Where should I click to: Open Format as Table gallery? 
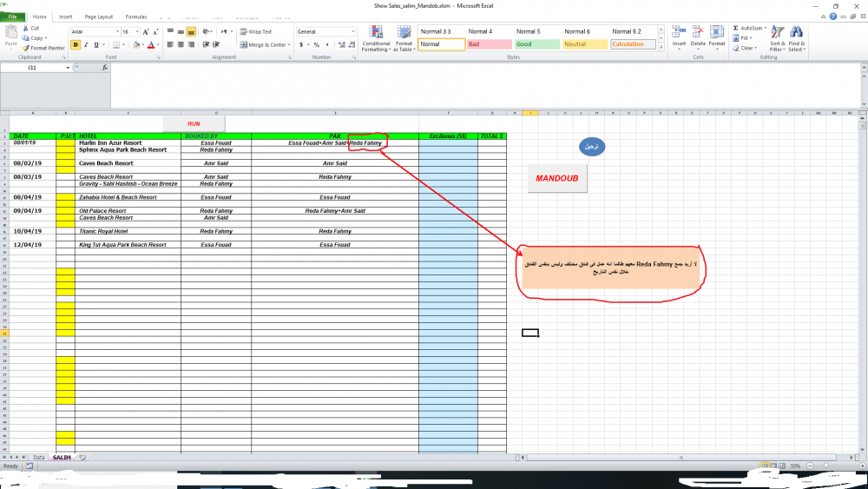(404, 39)
